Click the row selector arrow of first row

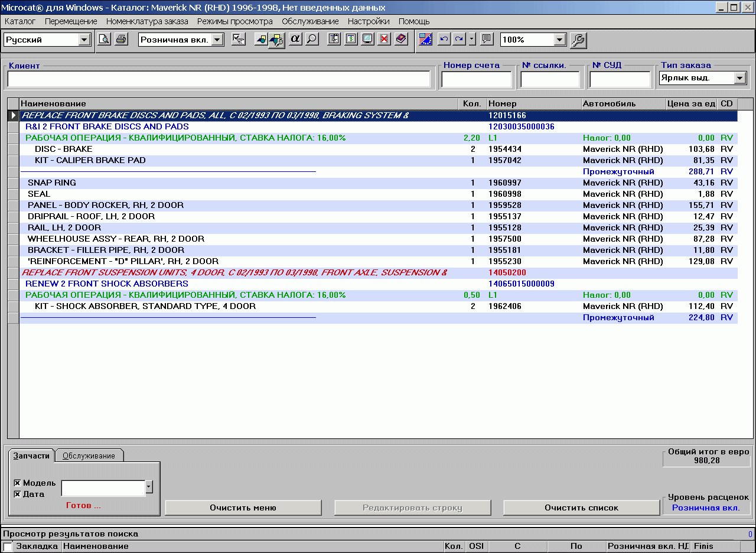13,115
